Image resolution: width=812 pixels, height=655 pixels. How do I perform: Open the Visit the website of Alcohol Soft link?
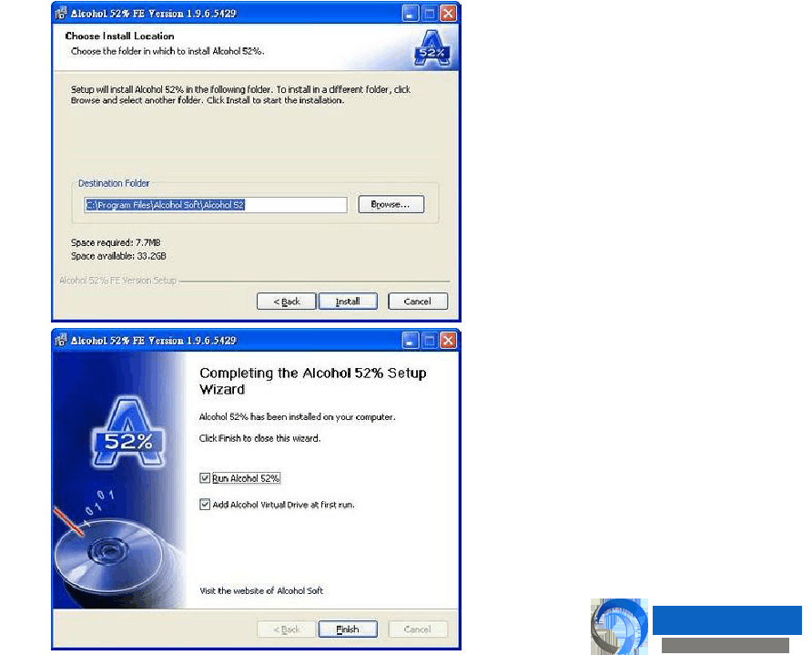pyautogui.click(x=261, y=590)
